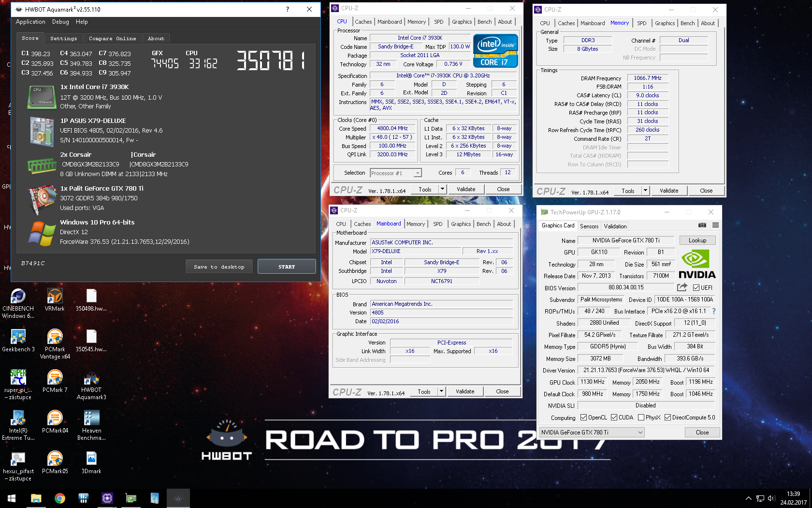
Task: Launch HWBOT Aquamark3 desktop shortcut
Action: pos(91,385)
